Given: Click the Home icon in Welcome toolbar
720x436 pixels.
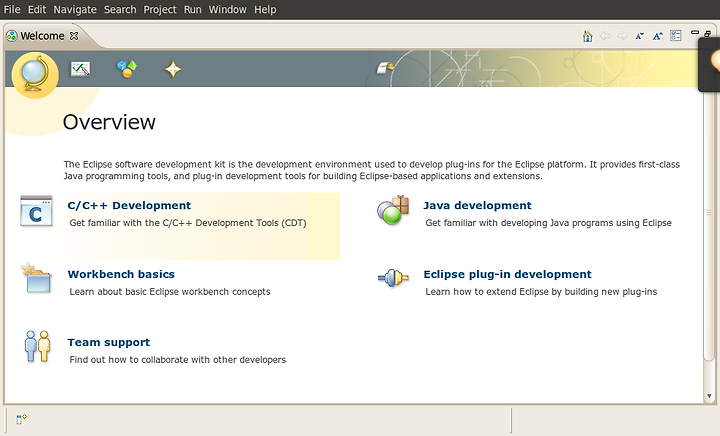Looking at the screenshot, I should pos(587,36).
